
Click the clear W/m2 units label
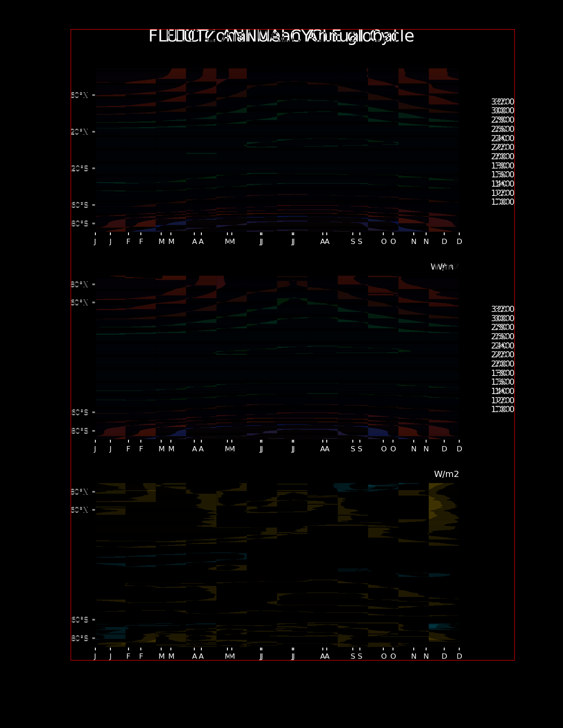click(x=446, y=474)
